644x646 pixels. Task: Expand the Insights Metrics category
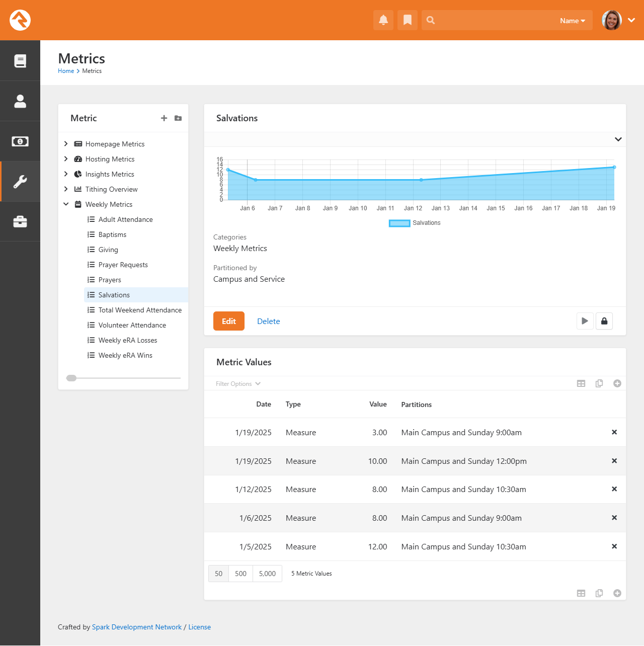click(x=66, y=174)
